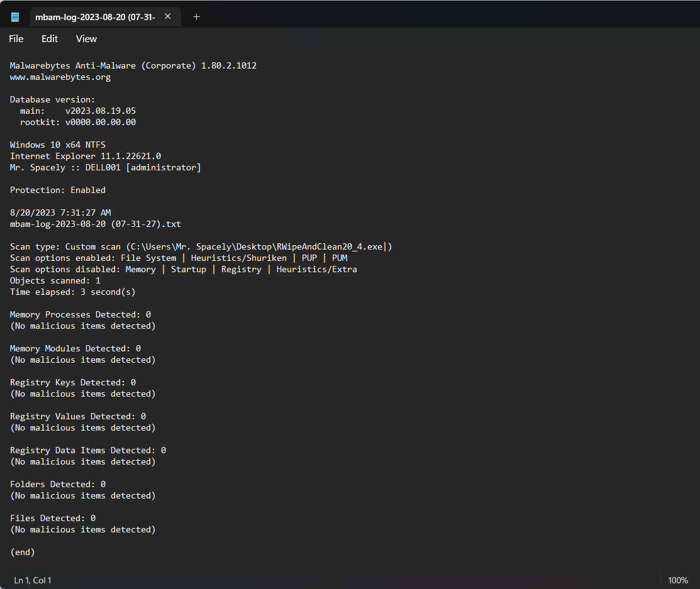Viewport: 700px width, 589px height.
Task: Close the mbam-log-2023-08-20 tab
Action: coord(168,16)
